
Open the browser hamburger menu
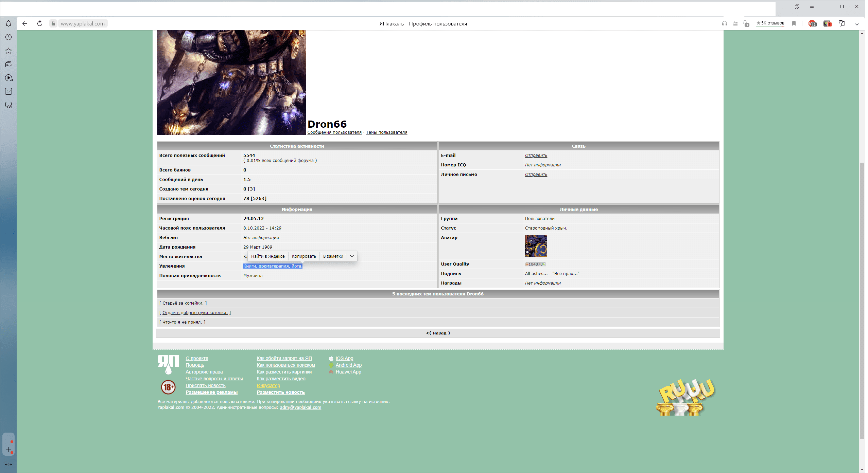click(x=812, y=6)
